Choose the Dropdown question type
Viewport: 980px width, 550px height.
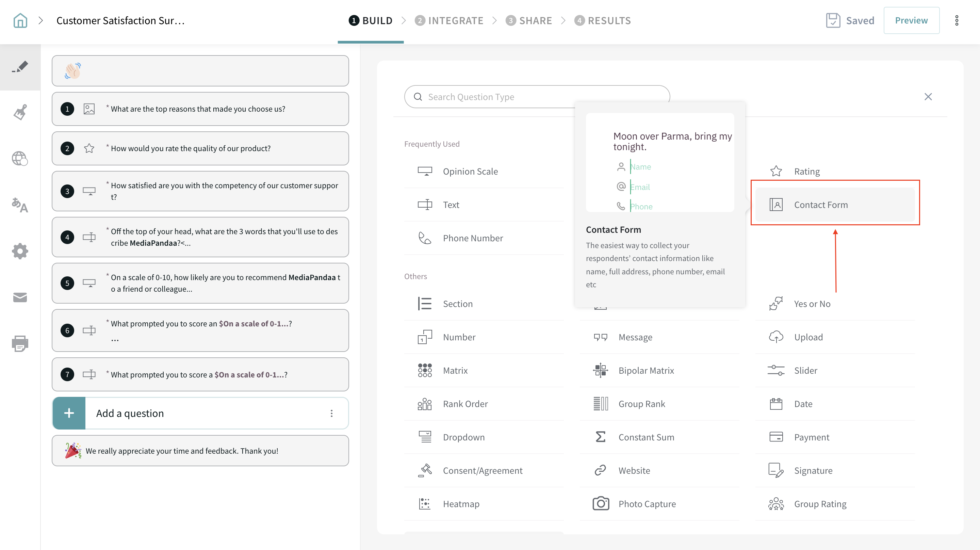tap(463, 437)
